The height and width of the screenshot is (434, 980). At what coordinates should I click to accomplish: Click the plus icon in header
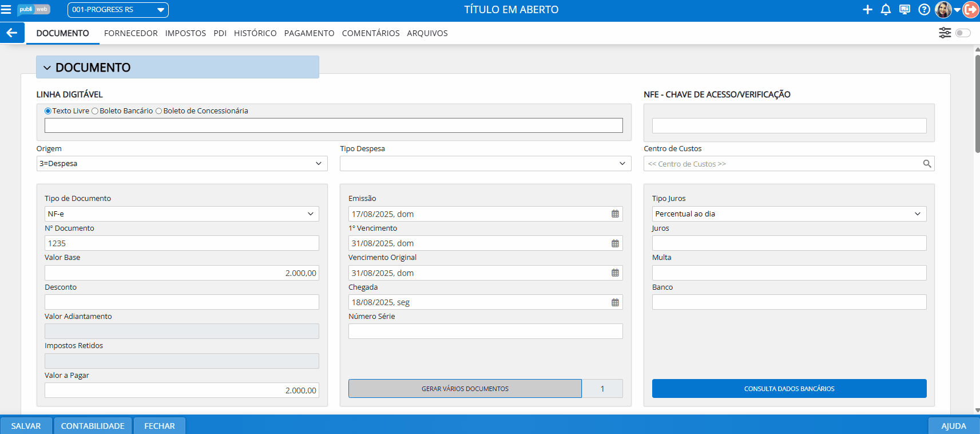click(x=867, y=10)
